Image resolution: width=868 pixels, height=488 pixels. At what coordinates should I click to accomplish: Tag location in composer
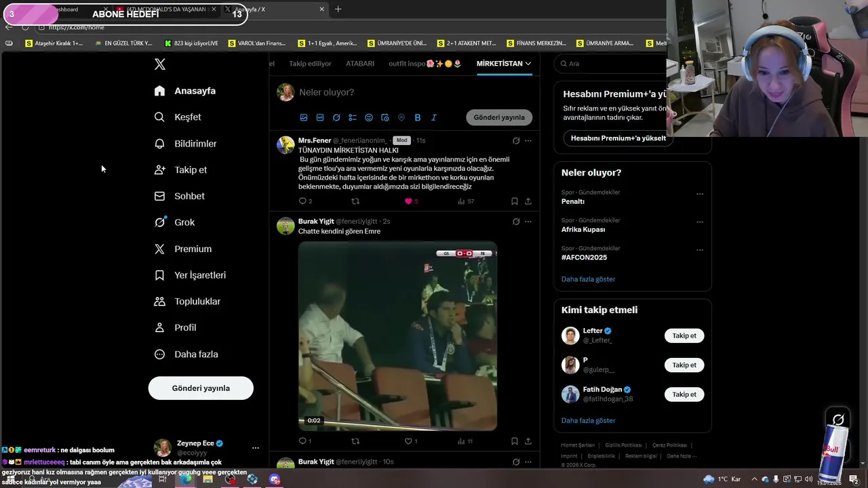click(x=401, y=117)
